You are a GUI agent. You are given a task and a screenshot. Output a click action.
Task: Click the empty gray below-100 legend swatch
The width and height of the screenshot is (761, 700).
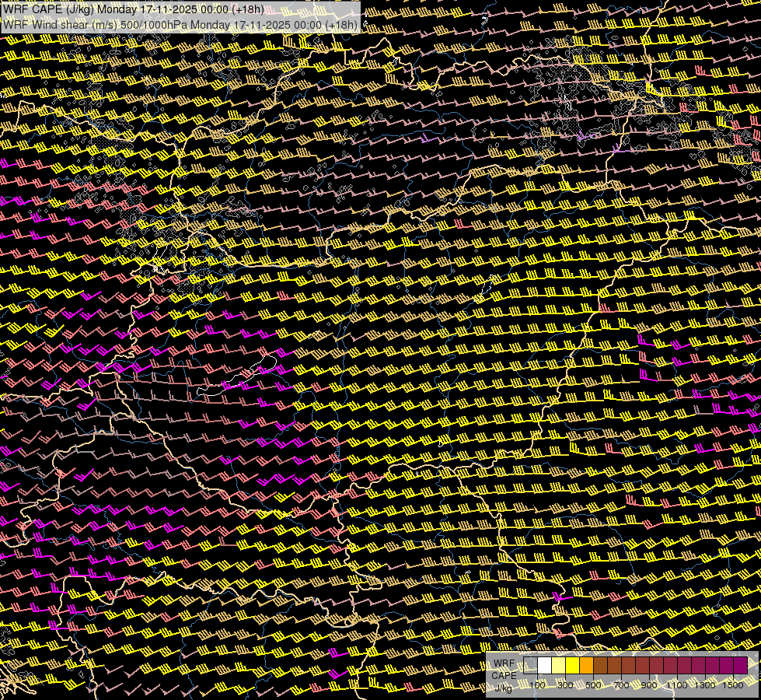coord(530,666)
